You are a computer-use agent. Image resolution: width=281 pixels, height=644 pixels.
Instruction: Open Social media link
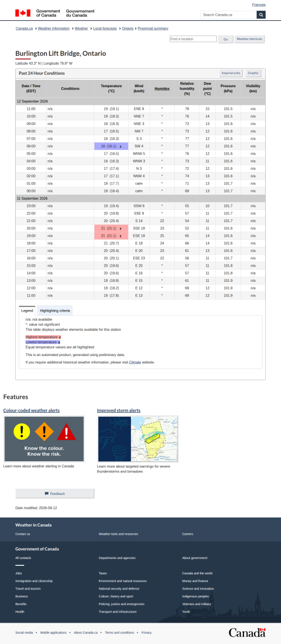tap(24, 633)
